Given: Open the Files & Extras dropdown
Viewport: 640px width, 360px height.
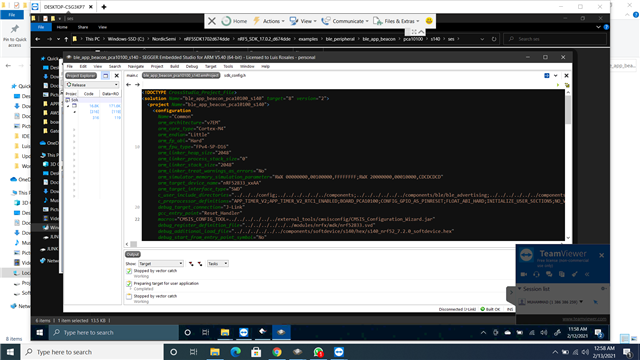Looking at the screenshot, I should (396, 21).
